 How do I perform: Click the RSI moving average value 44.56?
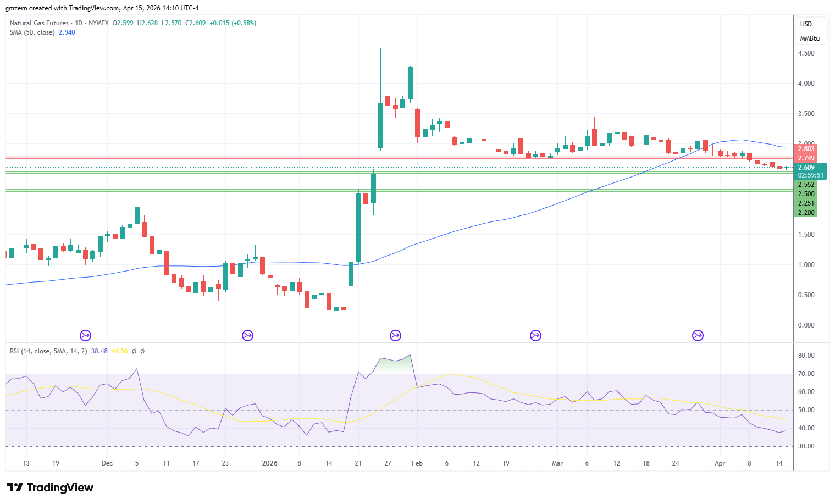pyautogui.click(x=119, y=351)
